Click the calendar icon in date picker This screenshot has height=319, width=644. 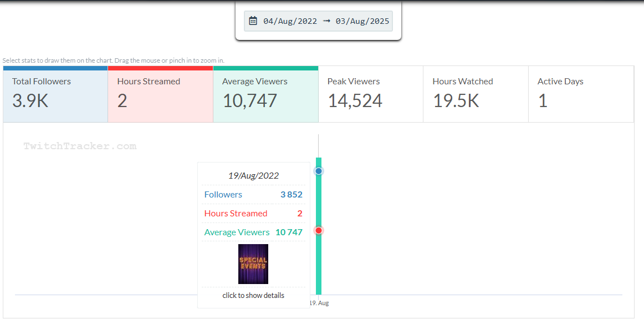click(x=253, y=21)
